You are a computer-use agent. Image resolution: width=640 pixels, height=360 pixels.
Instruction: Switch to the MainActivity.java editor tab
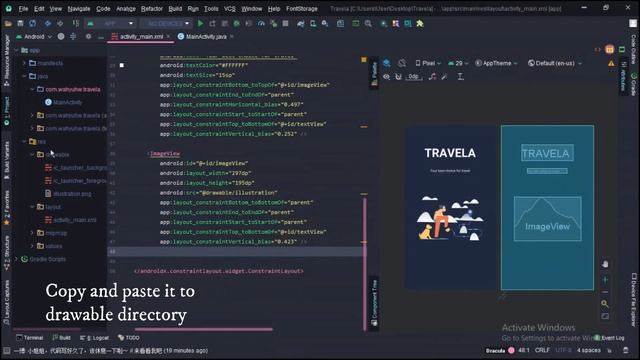point(206,36)
